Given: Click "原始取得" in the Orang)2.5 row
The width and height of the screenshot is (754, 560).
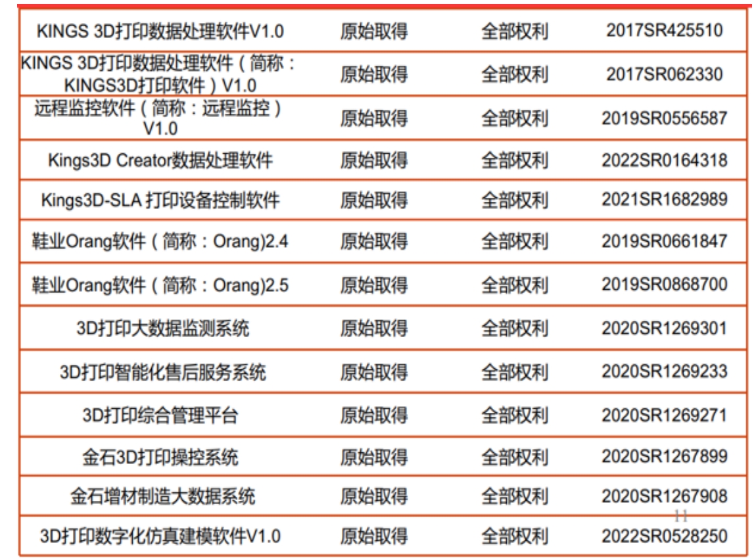Looking at the screenshot, I should (x=374, y=285).
